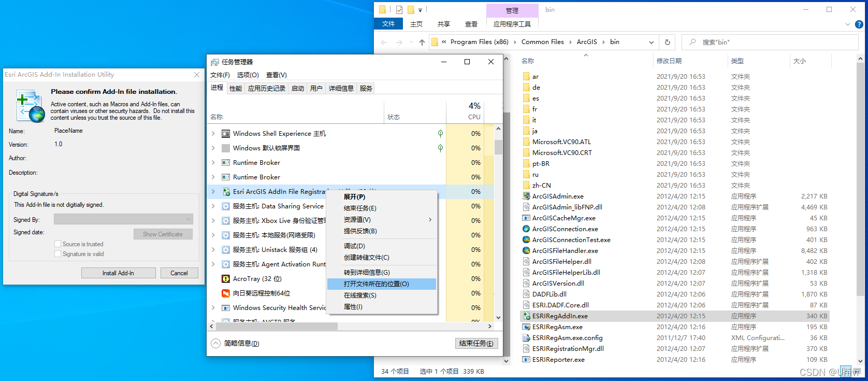Expand the Windows 默认锁屏界面 process row
The width and height of the screenshot is (868, 381).
(x=213, y=148)
